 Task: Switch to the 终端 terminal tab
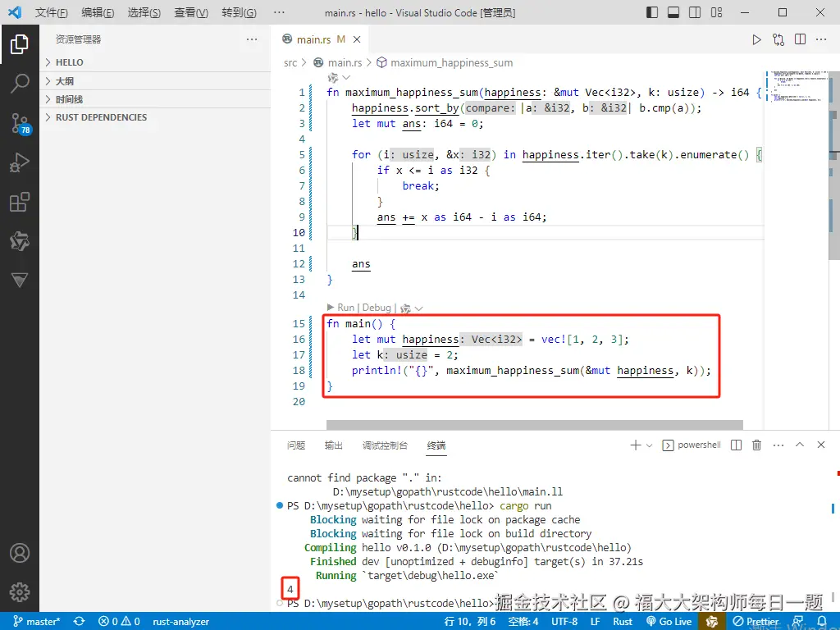[x=436, y=445]
